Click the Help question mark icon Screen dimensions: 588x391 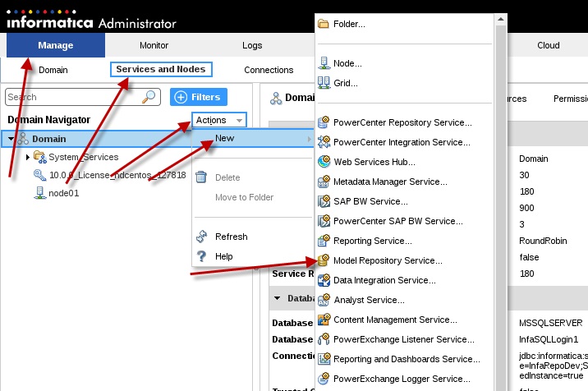[x=201, y=256]
